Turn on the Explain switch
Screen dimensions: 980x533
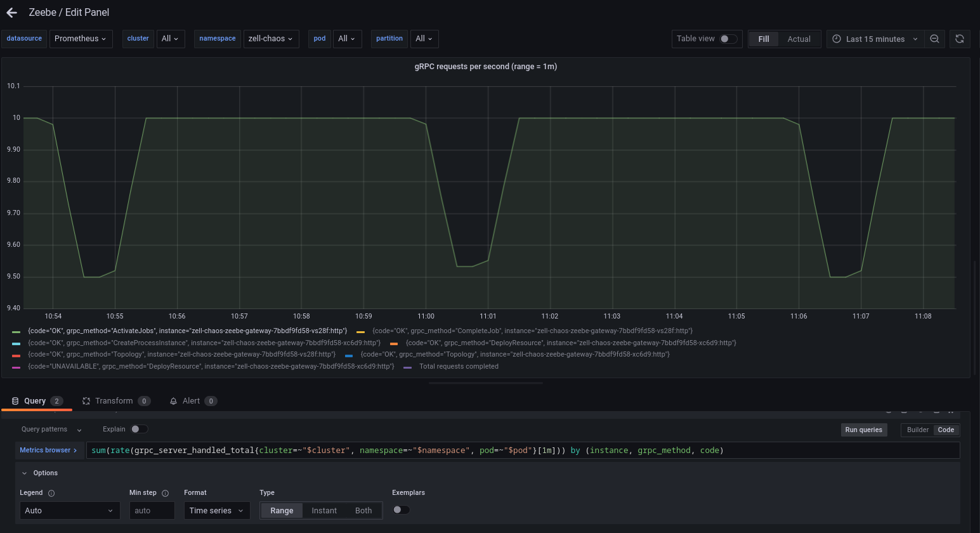140,429
